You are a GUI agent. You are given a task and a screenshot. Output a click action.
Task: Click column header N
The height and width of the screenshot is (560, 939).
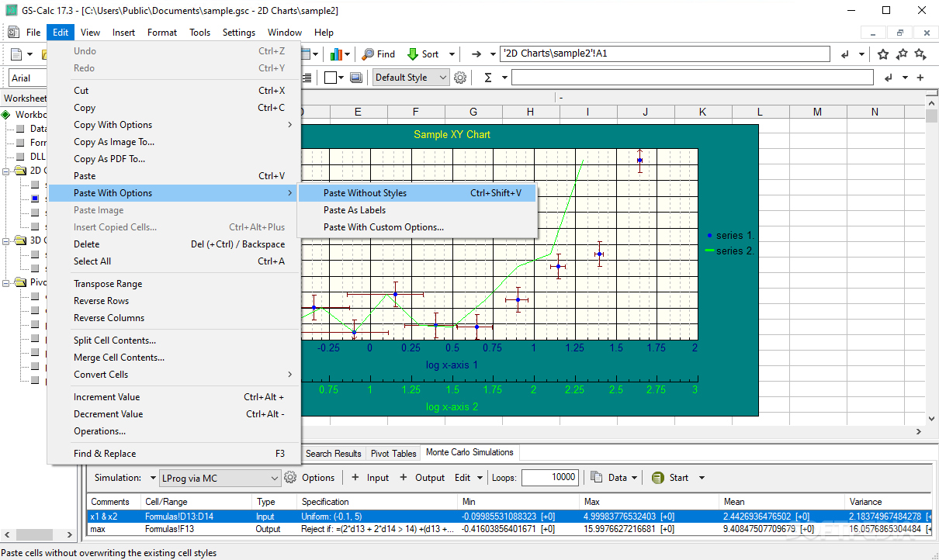[875, 112]
